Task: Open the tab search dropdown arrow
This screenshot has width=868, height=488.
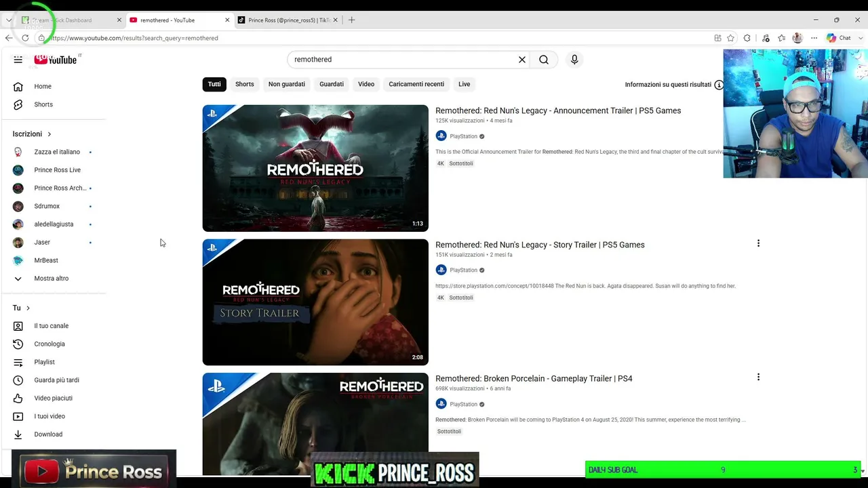Action: pyautogui.click(x=9, y=20)
